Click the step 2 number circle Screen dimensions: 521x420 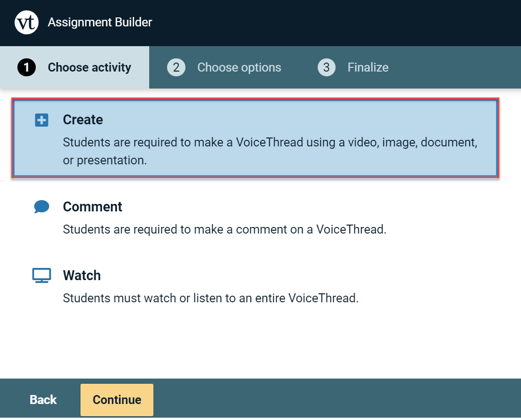pyautogui.click(x=176, y=68)
